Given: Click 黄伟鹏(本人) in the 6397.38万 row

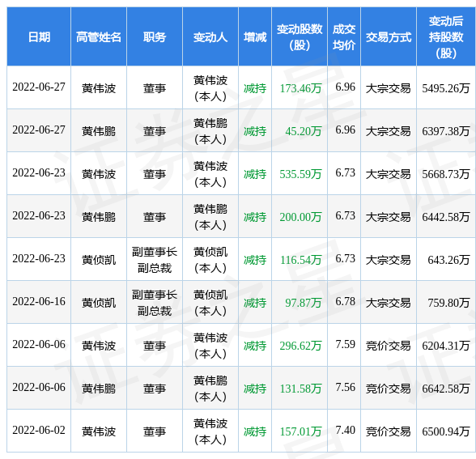Looking at the screenshot, I should point(210,131).
